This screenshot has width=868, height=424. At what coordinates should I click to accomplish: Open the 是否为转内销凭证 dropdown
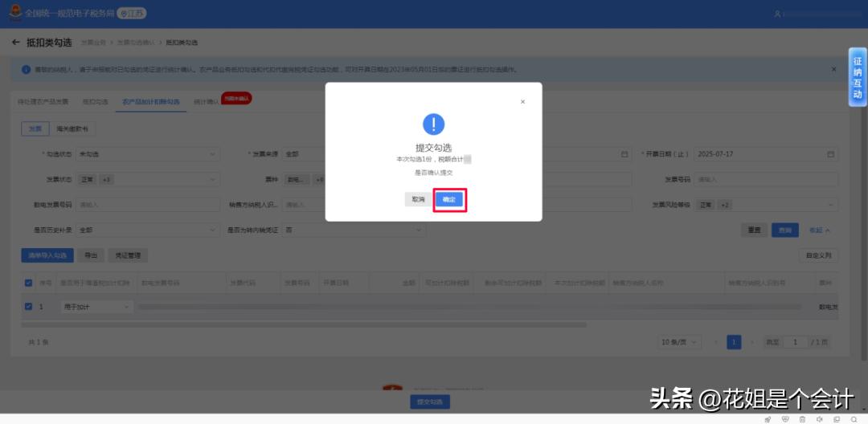[354, 230]
